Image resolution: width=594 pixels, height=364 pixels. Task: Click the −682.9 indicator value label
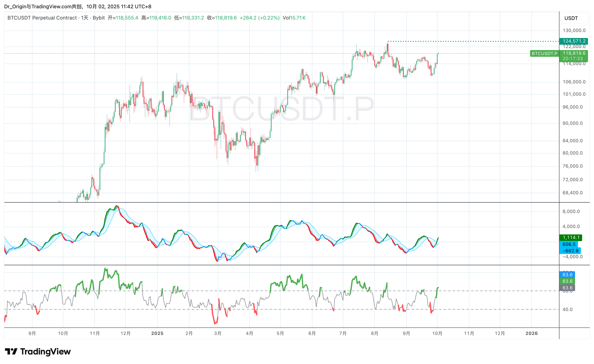[570, 251]
